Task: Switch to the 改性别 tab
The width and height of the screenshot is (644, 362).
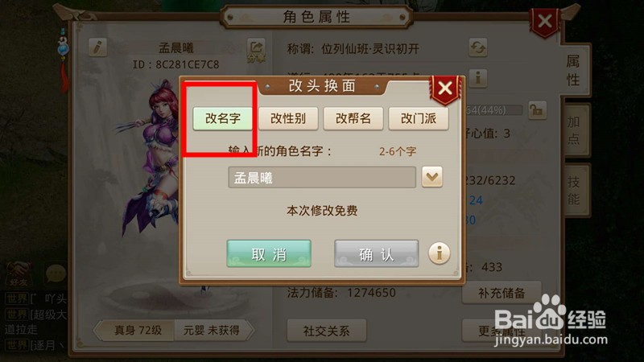Action: pyautogui.click(x=288, y=118)
